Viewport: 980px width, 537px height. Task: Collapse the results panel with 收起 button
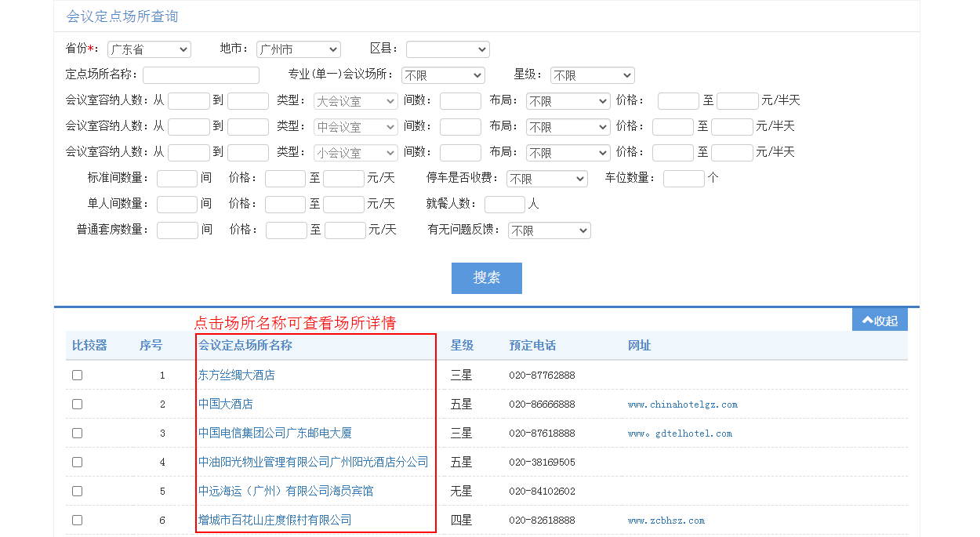pyautogui.click(x=879, y=319)
